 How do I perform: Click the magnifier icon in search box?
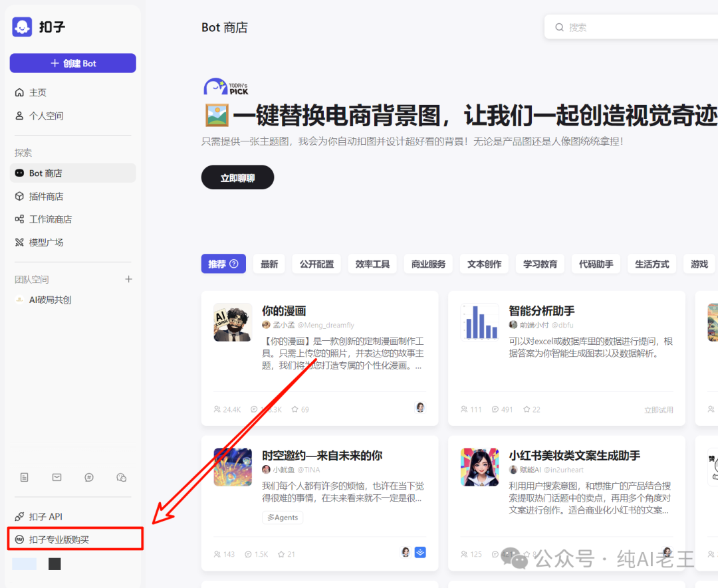(x=559, y=27)
